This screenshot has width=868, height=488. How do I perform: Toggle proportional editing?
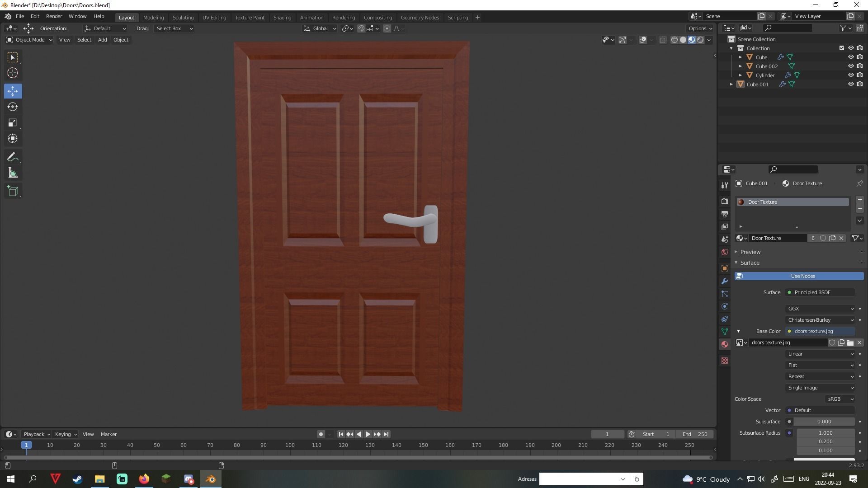point(387,28)
